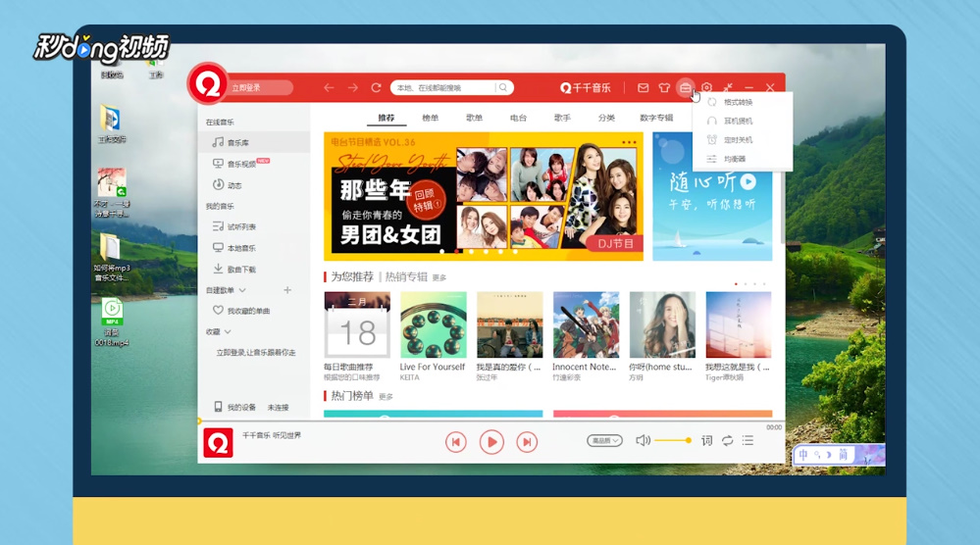The width and height of the screenshot is (980, 545).
Task: Select 均衡器 from the toolbox menu
Action: (x=735, y=159)
